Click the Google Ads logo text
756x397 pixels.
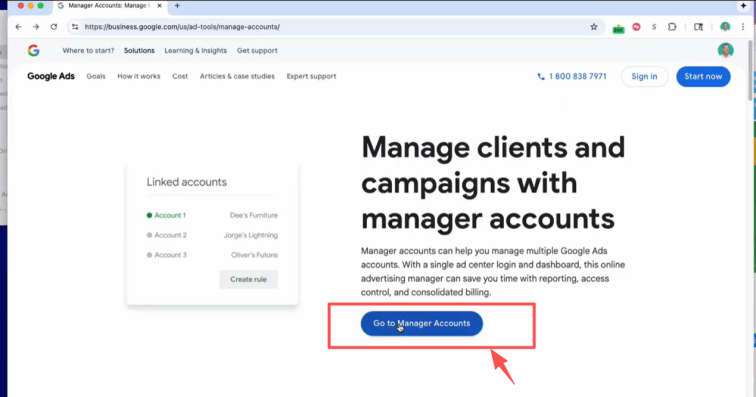(51, 76)
